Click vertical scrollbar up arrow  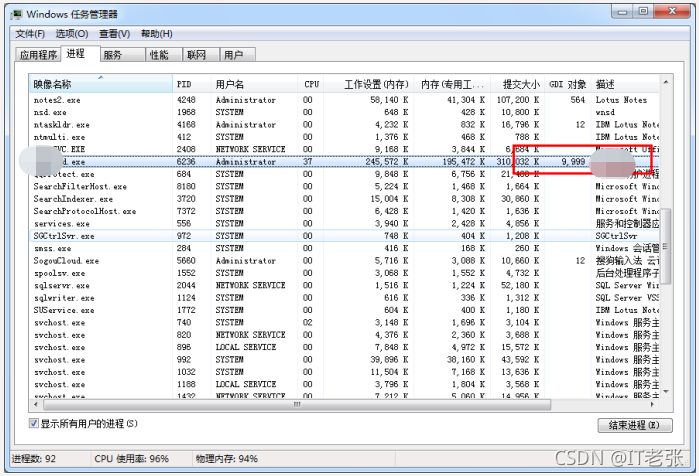pos(666,82)
